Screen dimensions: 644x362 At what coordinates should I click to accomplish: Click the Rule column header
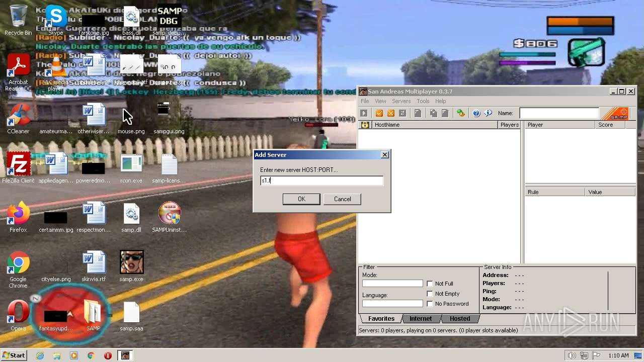pyautogui.click(x=555, y=192)
